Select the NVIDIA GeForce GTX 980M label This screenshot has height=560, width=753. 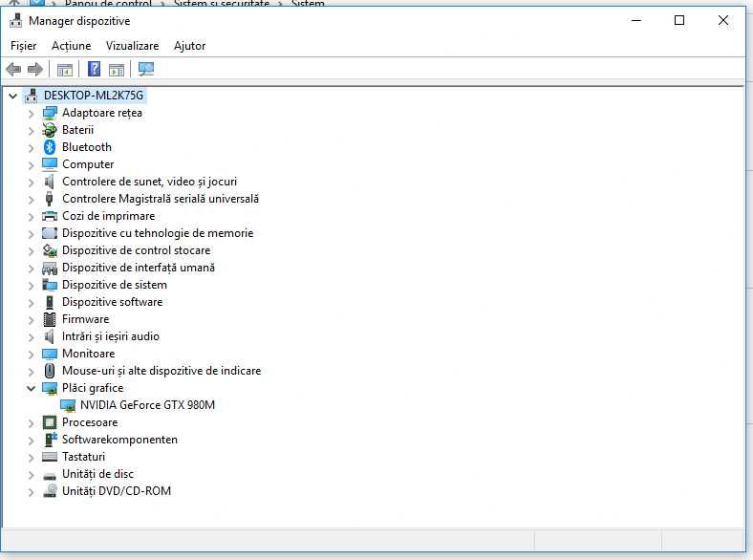click(x=147, y=405)
